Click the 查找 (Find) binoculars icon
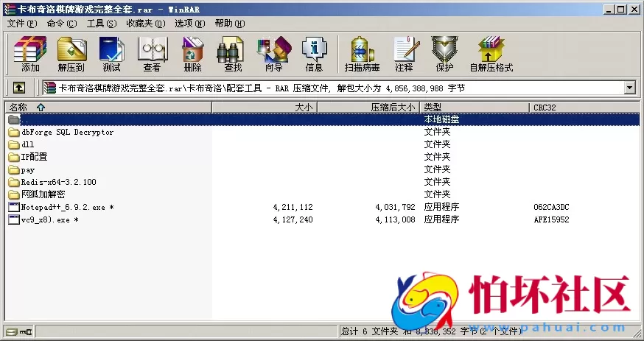The image size is (644, 341). click(230, 49)
